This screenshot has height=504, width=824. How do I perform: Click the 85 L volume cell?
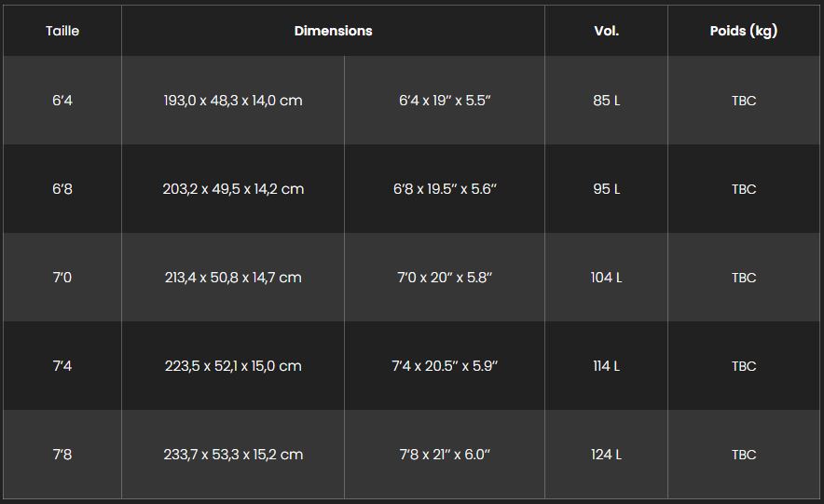tap(606, 101)
